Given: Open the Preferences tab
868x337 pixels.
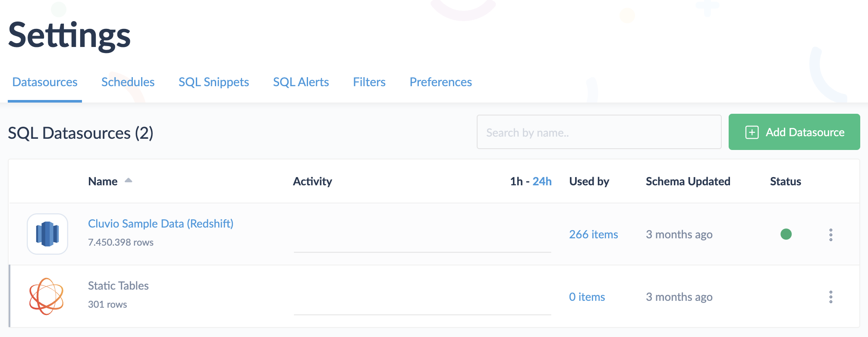Looking at the screenshot, I should pos(440,82).
